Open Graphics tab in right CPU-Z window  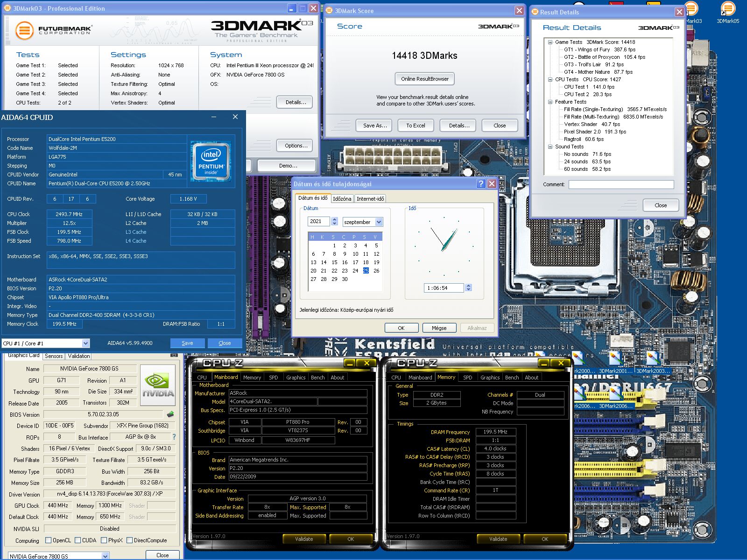[x=490, y=378]
